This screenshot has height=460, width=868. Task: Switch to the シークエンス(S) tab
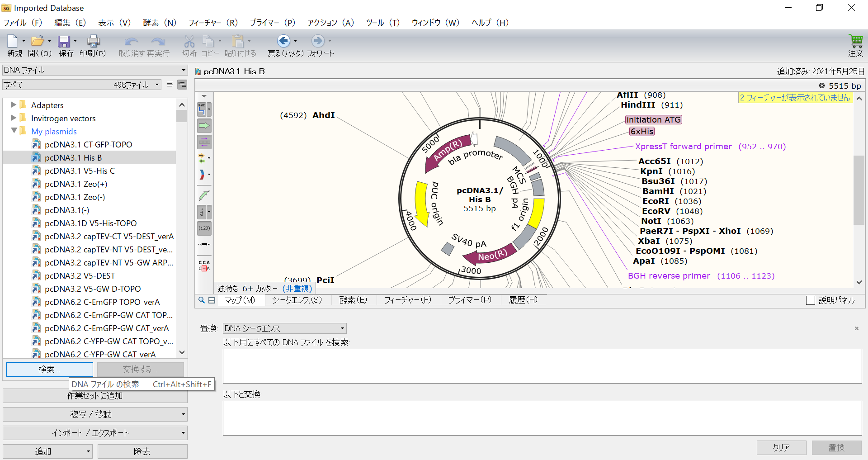tap(297, 300)
